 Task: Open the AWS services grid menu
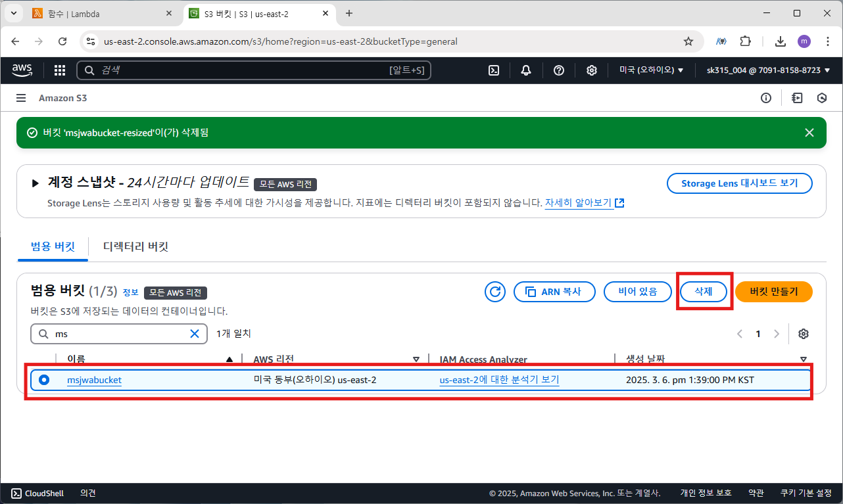click(x=60, y=70)
